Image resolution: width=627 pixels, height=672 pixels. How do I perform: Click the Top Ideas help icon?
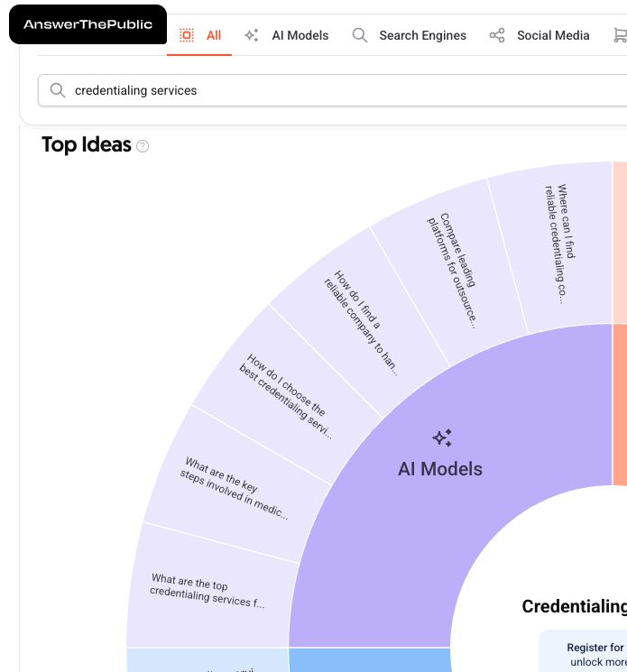(x=143, y=146)
